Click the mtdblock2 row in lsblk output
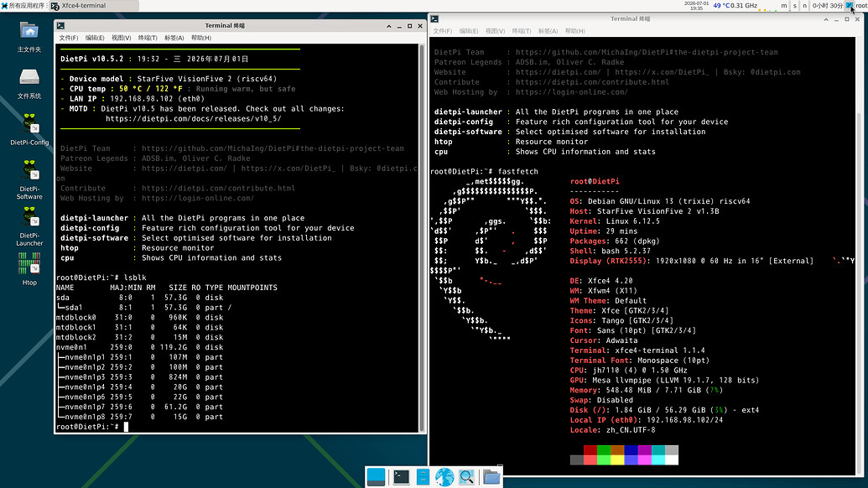Screen dimensions: 868x488 [139, 337]
